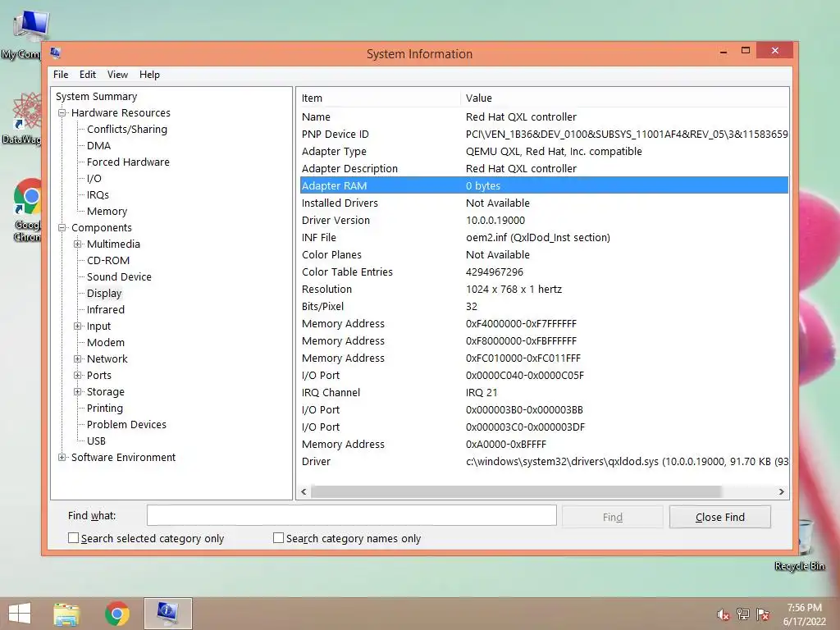Select System Summary in the tree

point(97,97)
